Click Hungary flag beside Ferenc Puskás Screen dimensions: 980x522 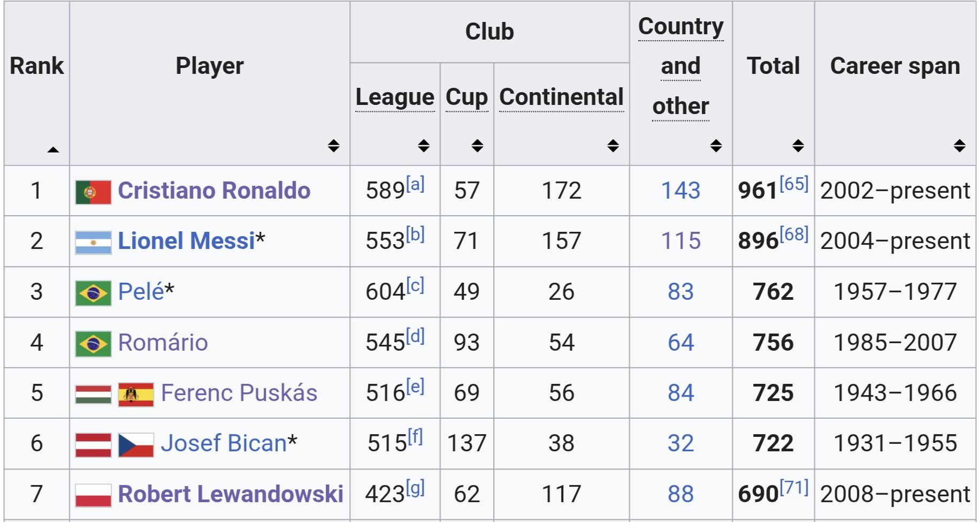(93, 394)
